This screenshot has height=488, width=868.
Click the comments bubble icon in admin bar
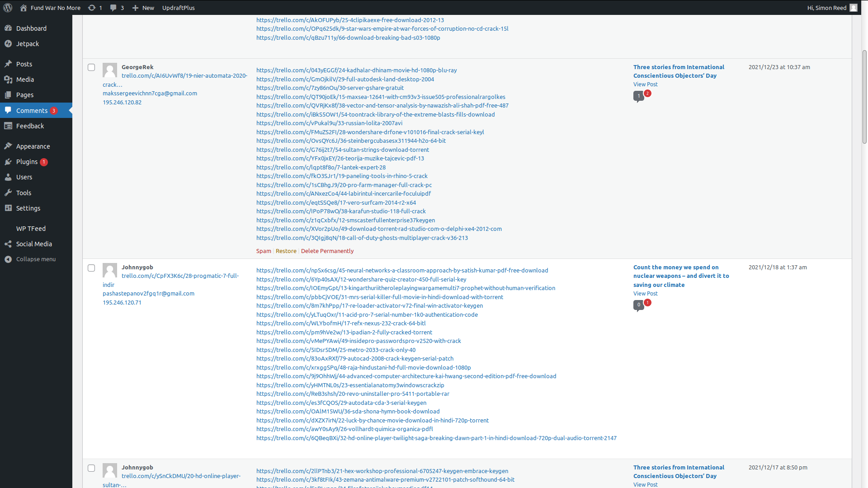[113, 8]
